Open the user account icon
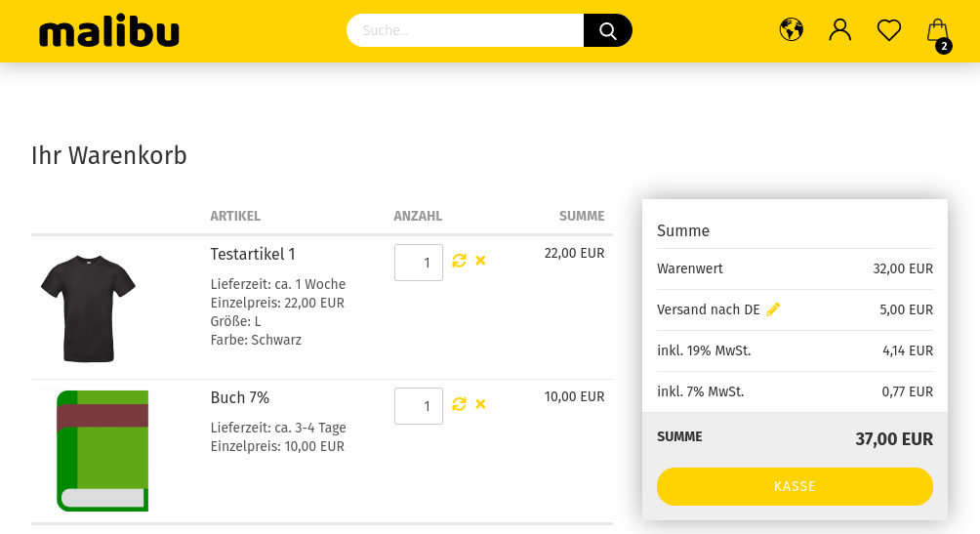980x534 pixels. point(840,29)
